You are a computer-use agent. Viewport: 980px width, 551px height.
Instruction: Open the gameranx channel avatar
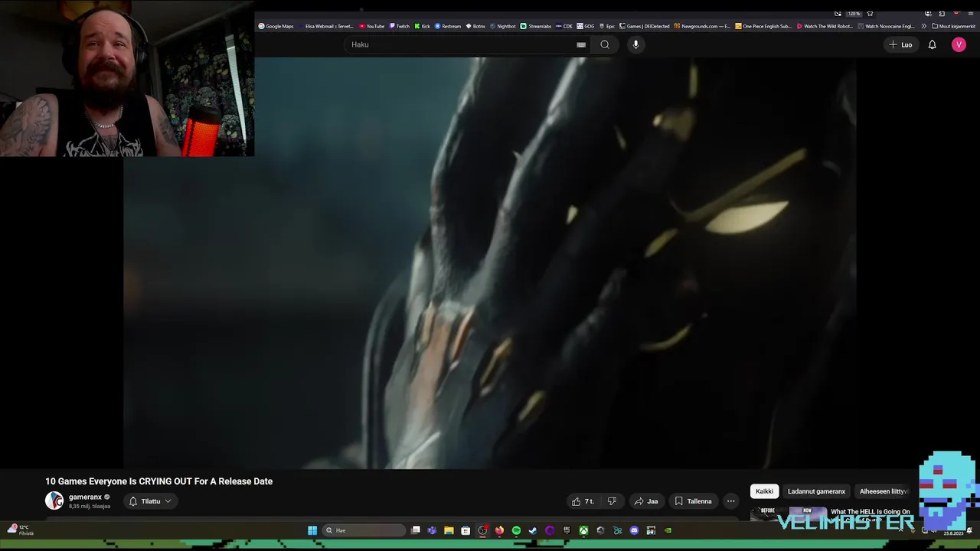click(54, 501)
